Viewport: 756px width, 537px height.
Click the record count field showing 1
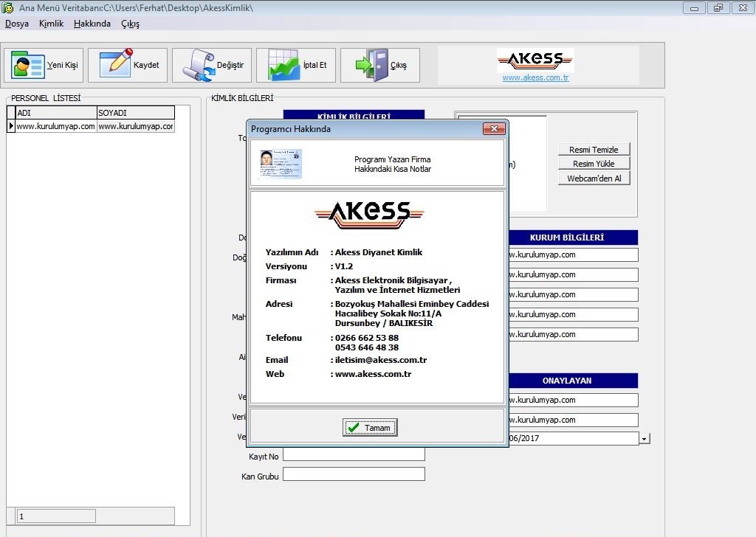56,516
